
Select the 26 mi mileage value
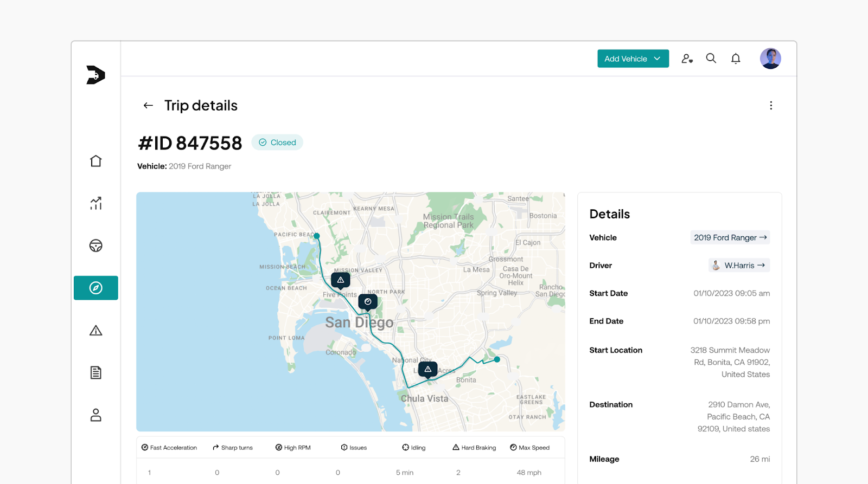[760, 459]
